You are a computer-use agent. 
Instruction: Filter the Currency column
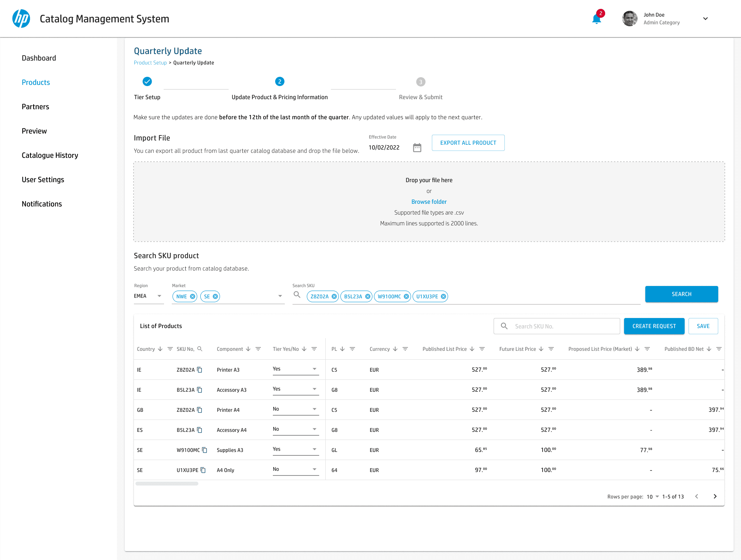coord(405,349)
